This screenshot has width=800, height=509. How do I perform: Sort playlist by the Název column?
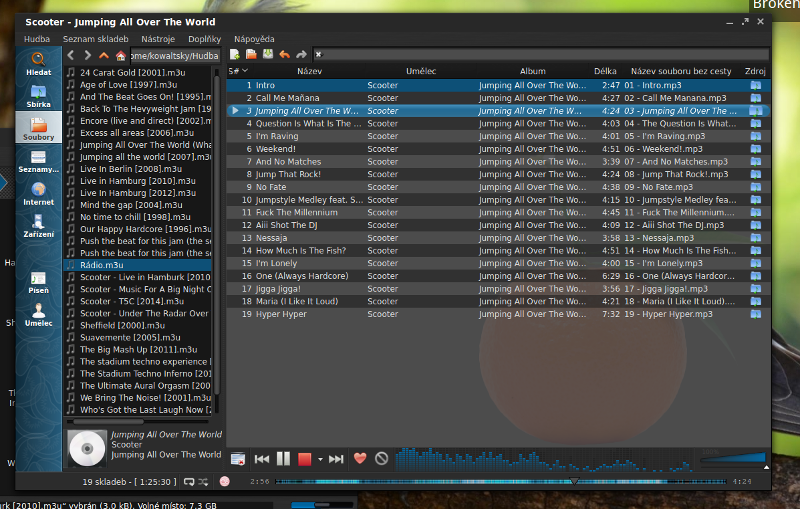pos(309,71)
